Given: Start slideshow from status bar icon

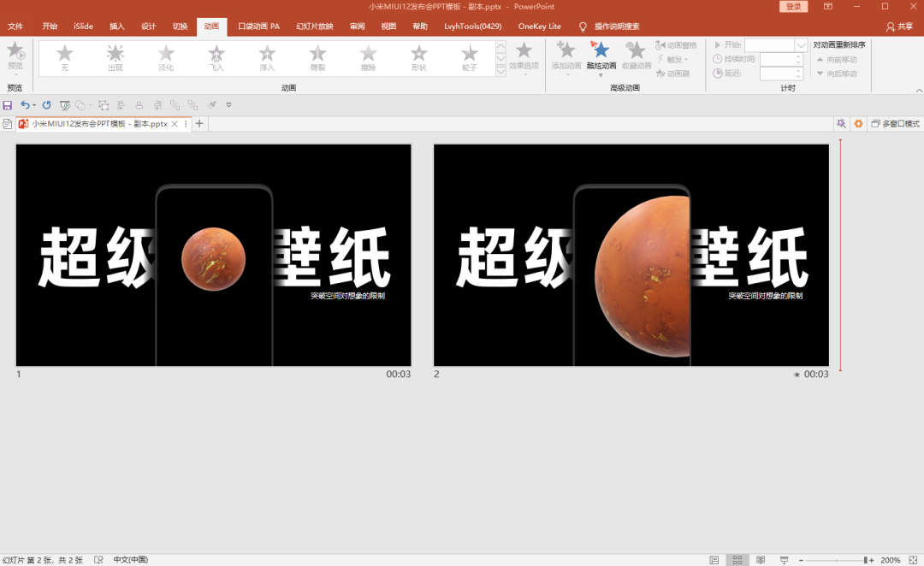Looking at the screenshot, I should 785,560.
